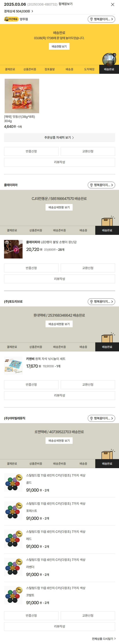
Task: Click the 배송현황 보기 button
Action: (59, 46)
